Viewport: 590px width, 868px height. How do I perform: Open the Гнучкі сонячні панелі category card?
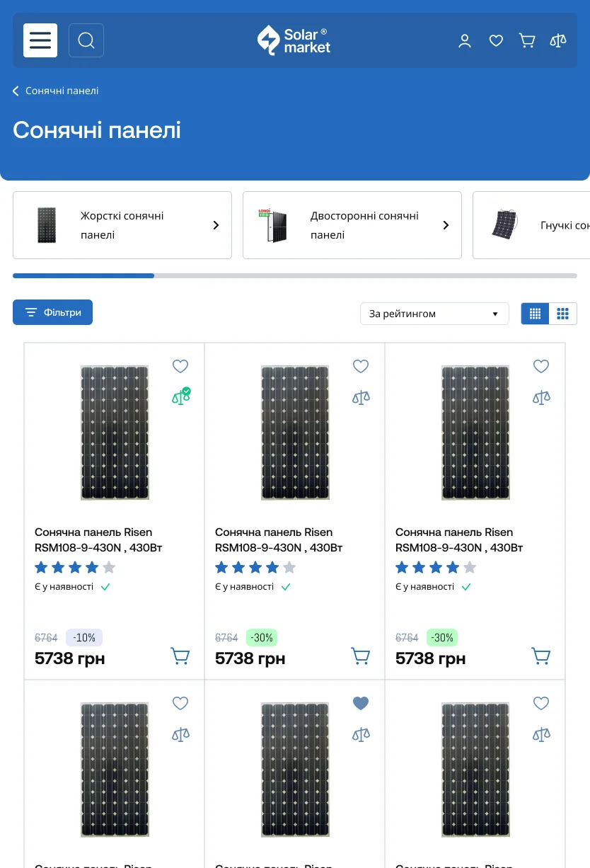coord(531,225)
